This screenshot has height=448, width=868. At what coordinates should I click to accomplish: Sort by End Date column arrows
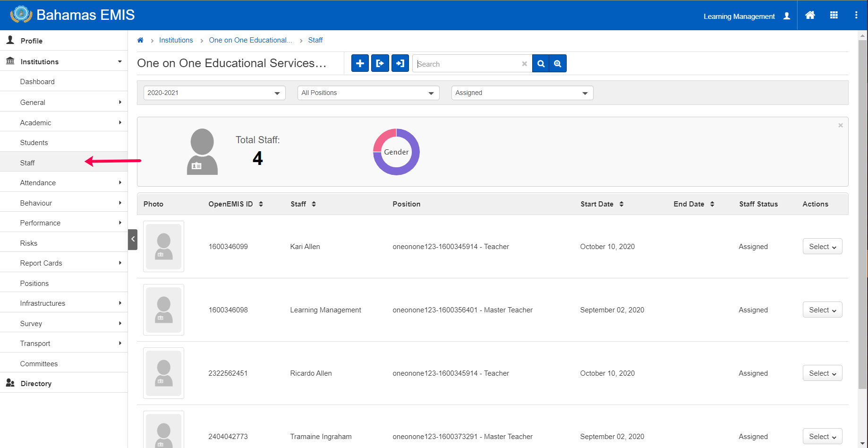tap(712, 204)
